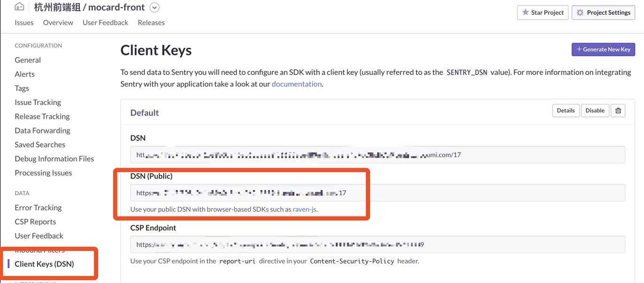Screen dimensions: 644x283
Task: Open Alerts in the settings sidebar
Action: pyautogui.click(x=24, y=74)
